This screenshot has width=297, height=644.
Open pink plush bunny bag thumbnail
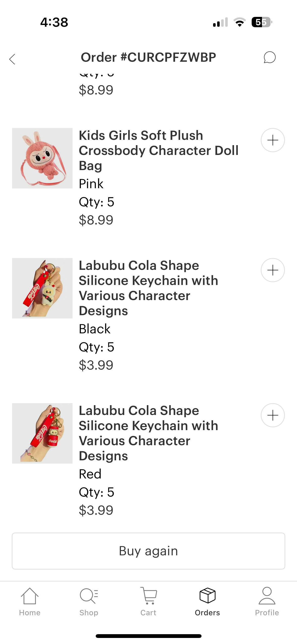(x=42, y=158)
